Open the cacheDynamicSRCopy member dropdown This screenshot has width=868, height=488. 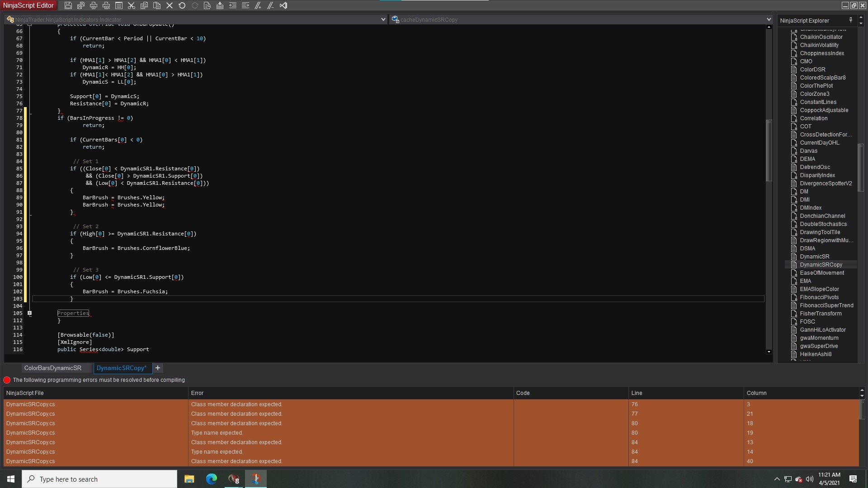coord(768,19)
